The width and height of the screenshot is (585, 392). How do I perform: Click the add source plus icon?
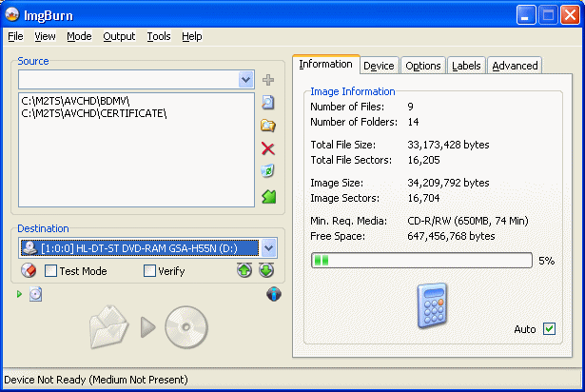click(268, 80)
